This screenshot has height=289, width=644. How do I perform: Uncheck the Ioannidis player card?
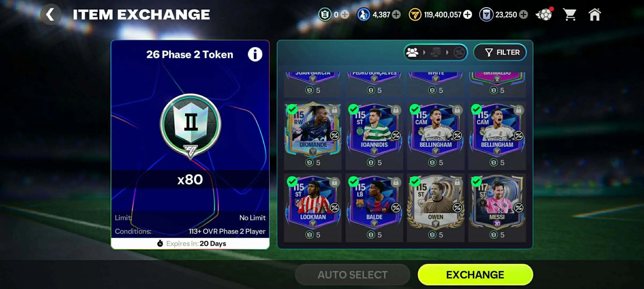tap(354, 109)
